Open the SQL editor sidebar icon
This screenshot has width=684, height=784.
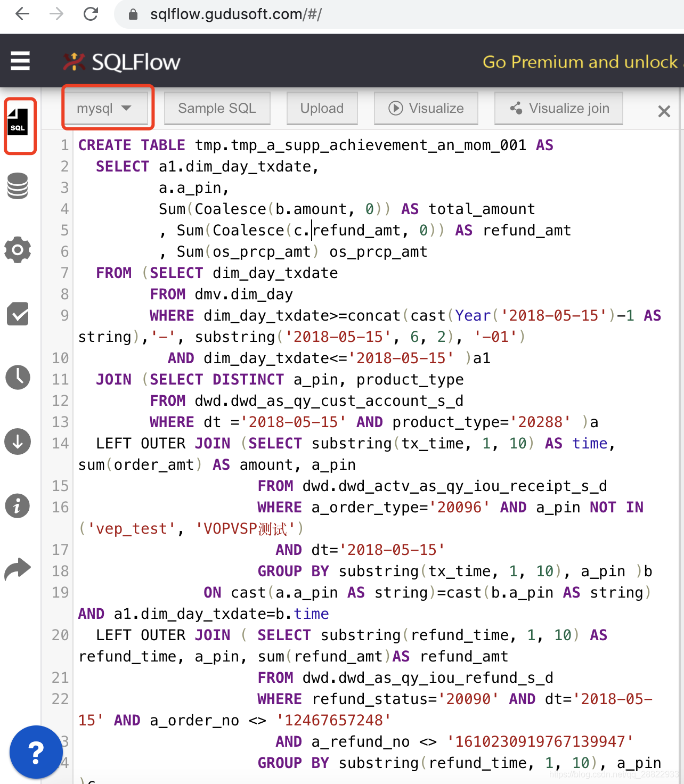pos(18,122)
